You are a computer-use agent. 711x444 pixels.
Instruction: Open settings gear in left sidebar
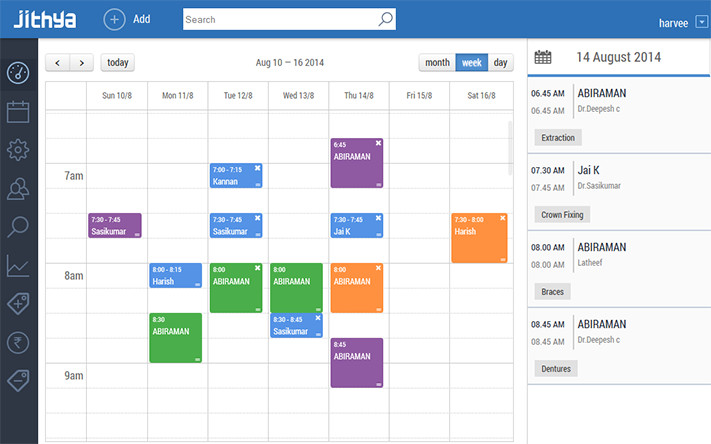pos(18,150)
